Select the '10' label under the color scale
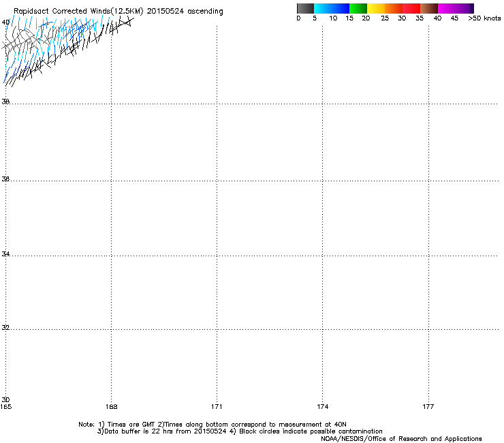Screen dimensions: 504x443 pyautogui.click(x=333, y=18)
